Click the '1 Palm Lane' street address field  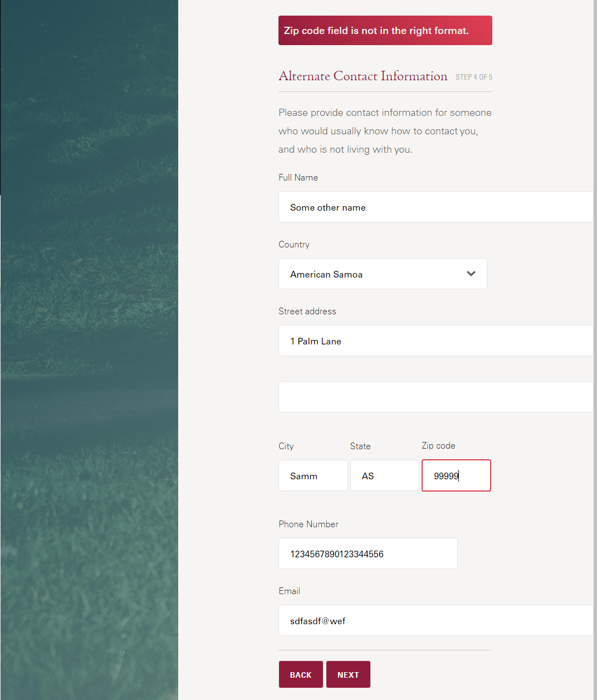click(434, 341)
